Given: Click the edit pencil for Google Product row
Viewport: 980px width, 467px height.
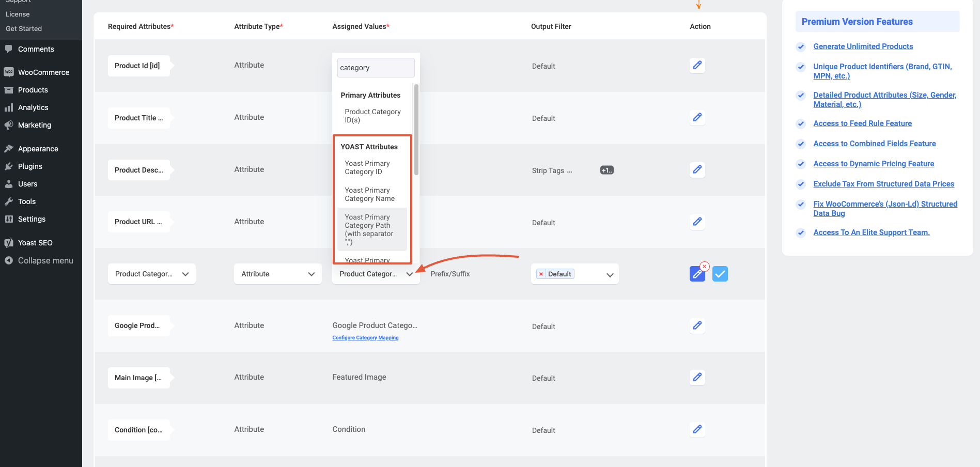Looking at the screenshot, I should pos(697,325).
